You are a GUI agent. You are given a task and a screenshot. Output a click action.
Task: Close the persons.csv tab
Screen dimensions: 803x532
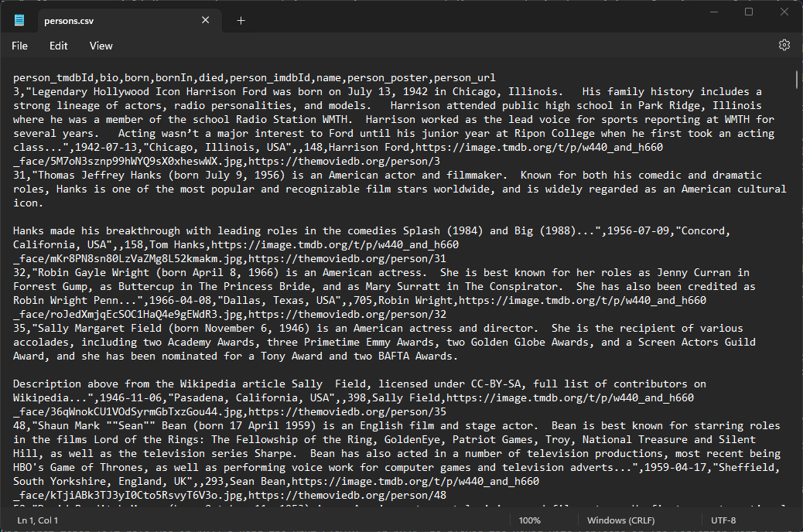click(205, 20)
